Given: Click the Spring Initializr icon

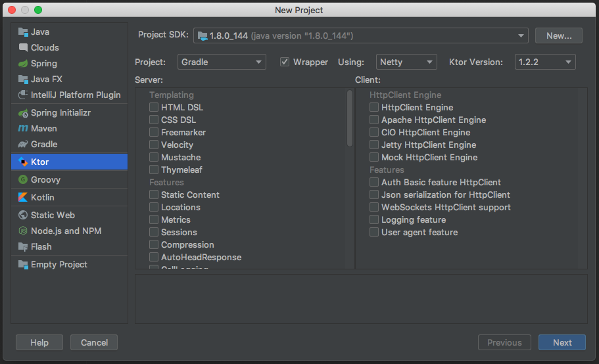Looking at the screenshot, I should pos(23,113).
